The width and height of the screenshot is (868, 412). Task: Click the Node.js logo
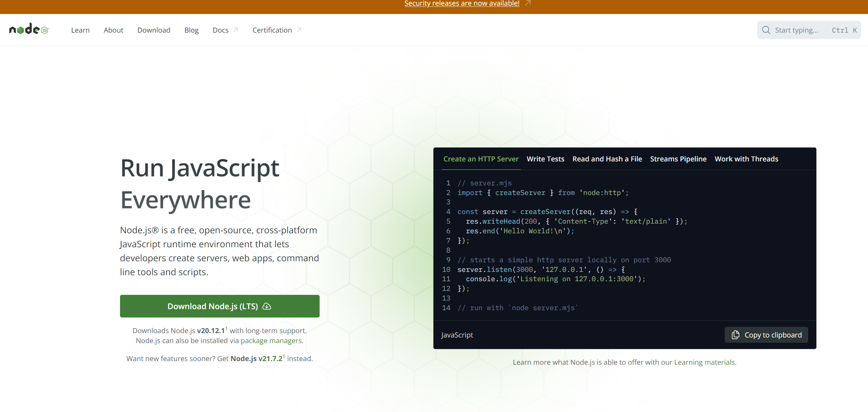point(29,30)
